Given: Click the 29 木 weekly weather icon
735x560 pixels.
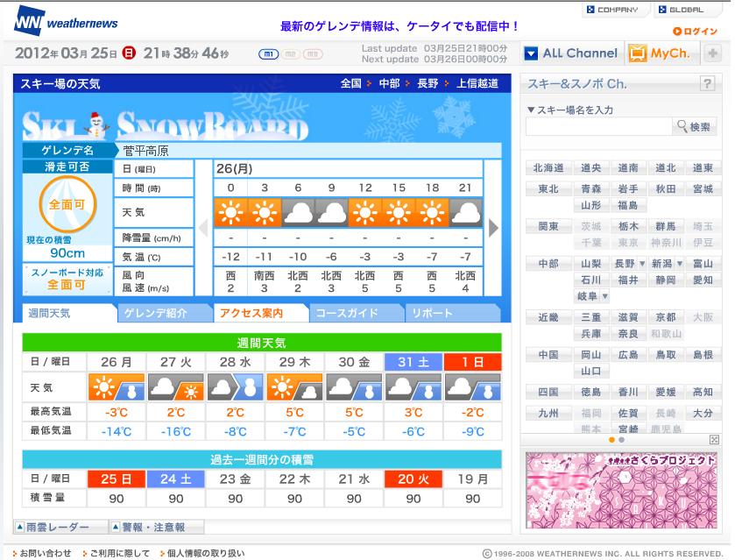Looking at the screenshot, I should [x=295, y=387].
